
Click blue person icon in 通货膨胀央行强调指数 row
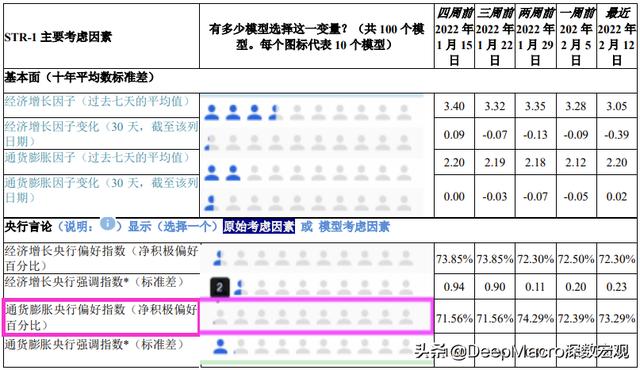pos(220,347)
